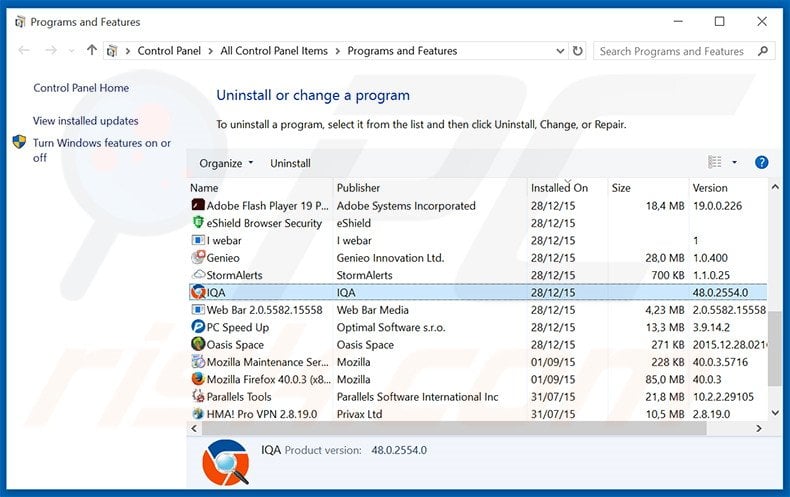The image size is (790, 497).
Task: Go up one level with the arrow
Action: click(91, 50)
